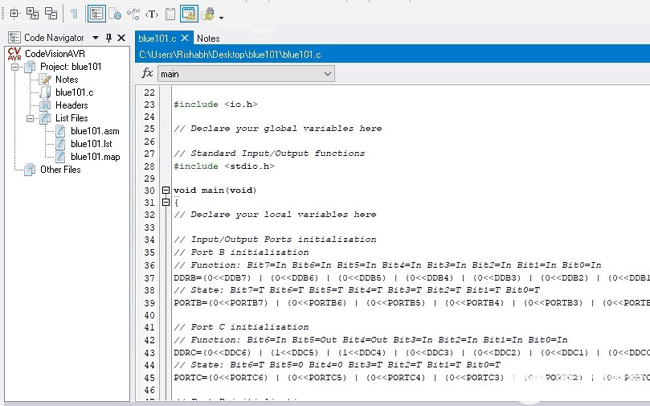Close the Code Navigator panel
This screenshot has width=650, height=406.
tap(121, 38)
